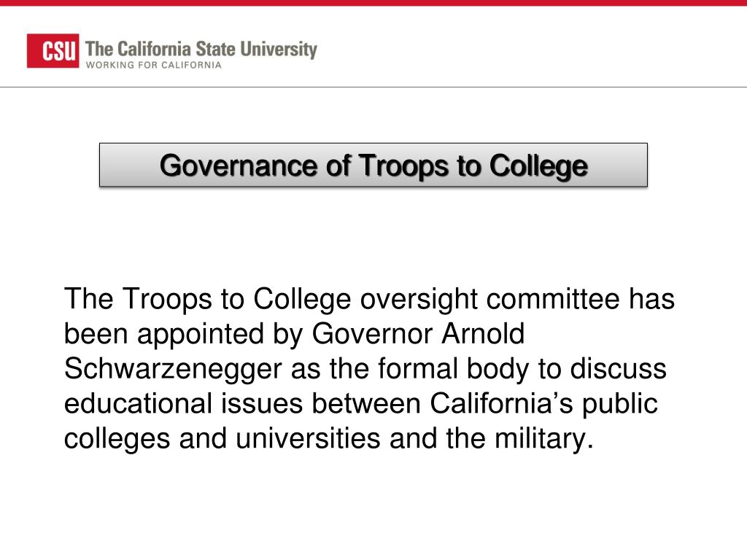Click the "Working for California" tagline

[x=153, y=65]
